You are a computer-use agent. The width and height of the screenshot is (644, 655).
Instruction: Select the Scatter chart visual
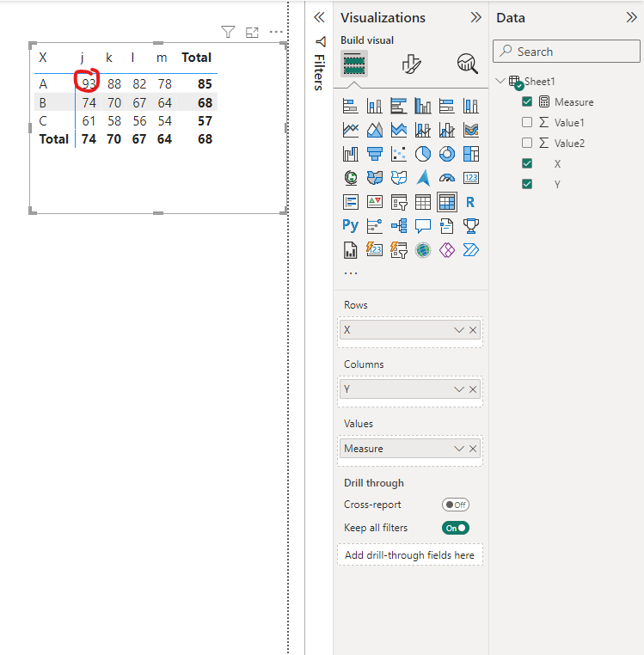click(x=399, y=154)
